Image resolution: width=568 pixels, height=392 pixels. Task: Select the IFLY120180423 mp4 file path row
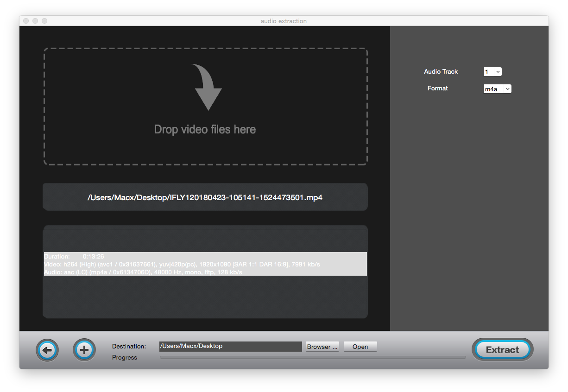pos(205,197)
